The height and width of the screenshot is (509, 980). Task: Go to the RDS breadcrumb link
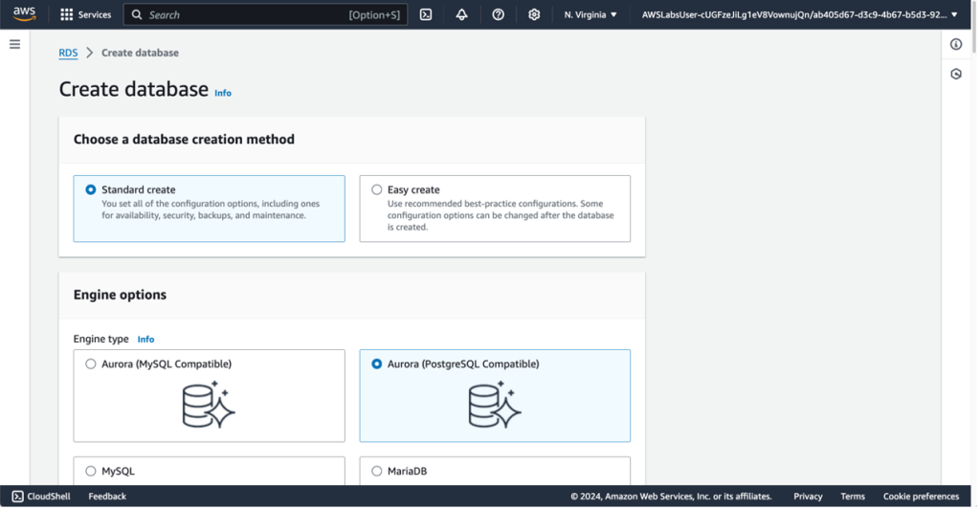tap(68, 53)
